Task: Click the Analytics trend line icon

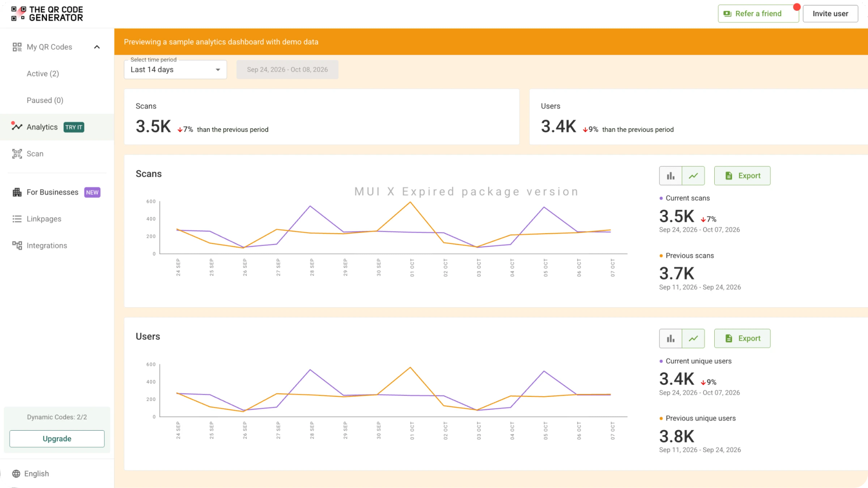Action: [17, 127]
